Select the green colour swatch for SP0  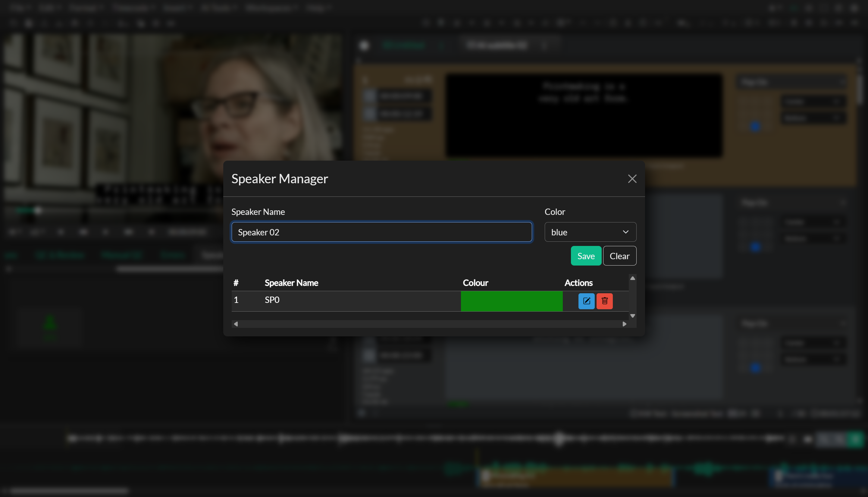pos(512,301)
